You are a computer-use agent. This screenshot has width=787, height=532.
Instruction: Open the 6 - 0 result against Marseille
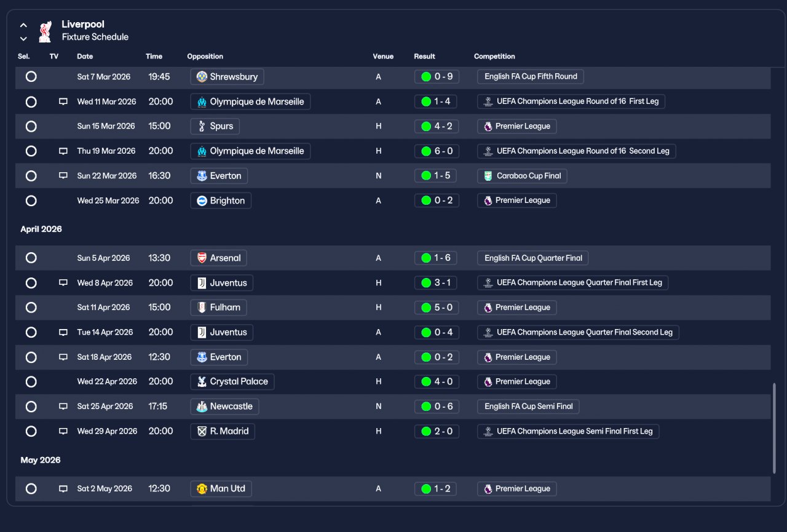tap(437, 151)
